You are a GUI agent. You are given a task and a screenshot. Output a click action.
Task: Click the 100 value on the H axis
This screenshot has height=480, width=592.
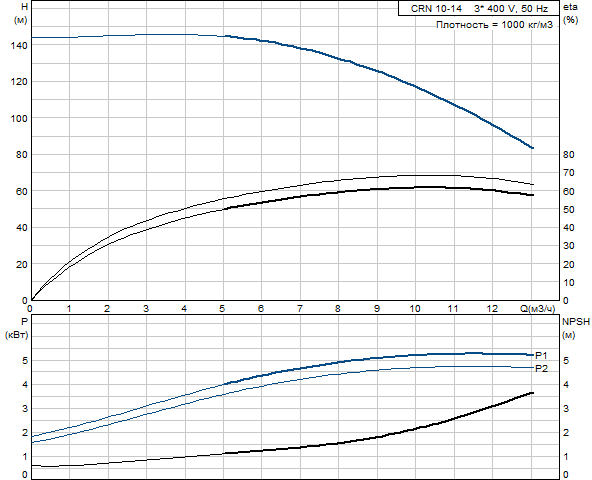click(19, 118)
